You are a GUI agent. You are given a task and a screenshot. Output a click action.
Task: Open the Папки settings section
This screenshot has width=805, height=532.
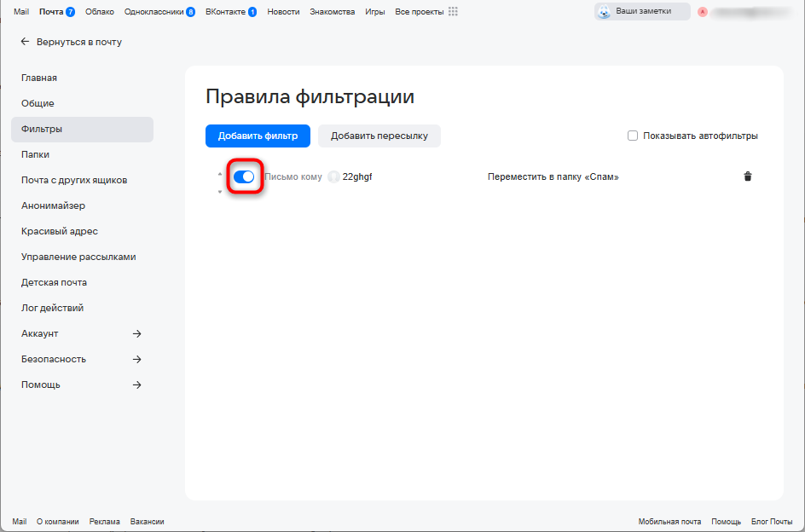point(82,154)
